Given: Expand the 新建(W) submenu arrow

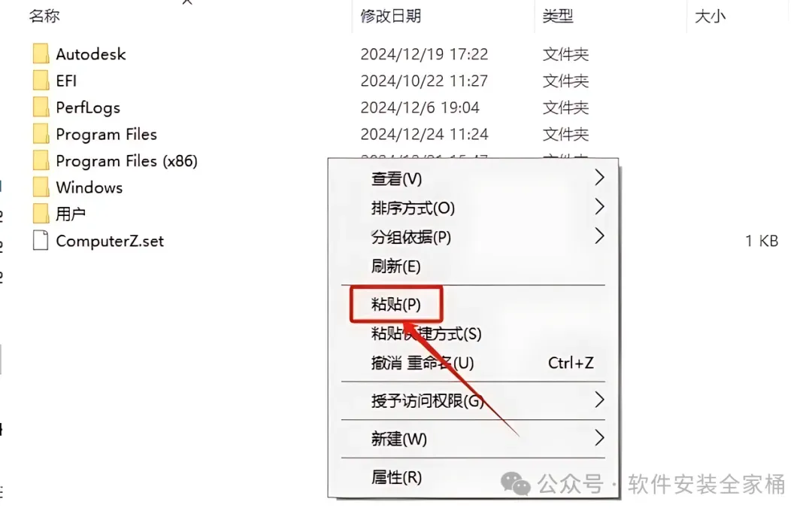Looking at the screenshot, I should (599, 438).
